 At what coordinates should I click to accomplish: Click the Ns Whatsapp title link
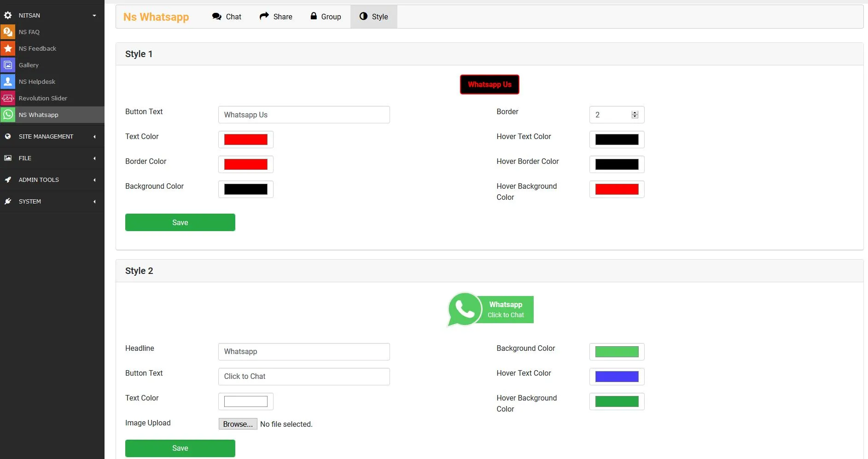[x=156, y=17]
